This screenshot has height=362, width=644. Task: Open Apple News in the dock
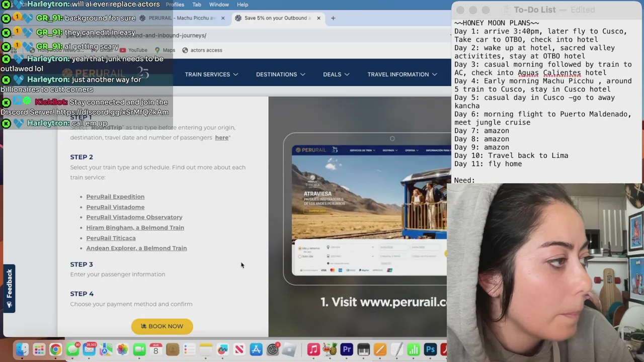tap(239, 349)
